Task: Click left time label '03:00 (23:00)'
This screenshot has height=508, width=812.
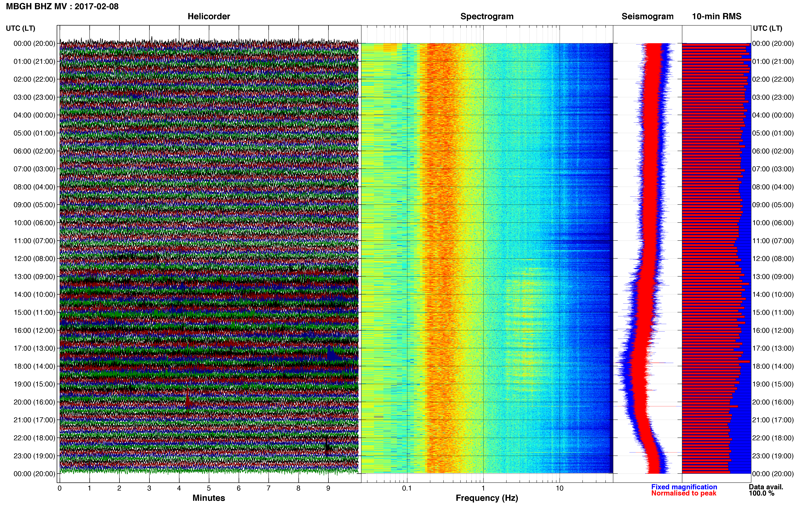Action: point(34,97)
